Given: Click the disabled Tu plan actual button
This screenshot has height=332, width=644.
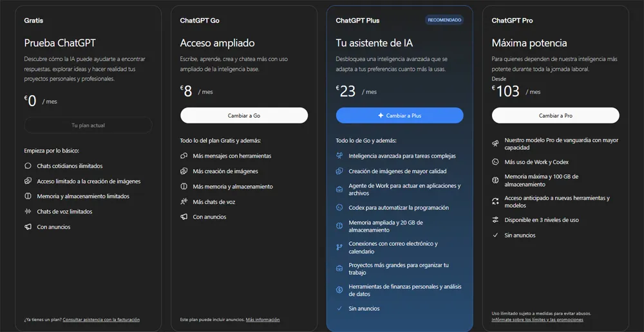Looking at the screenshot, I should click(x=88, y=125).
